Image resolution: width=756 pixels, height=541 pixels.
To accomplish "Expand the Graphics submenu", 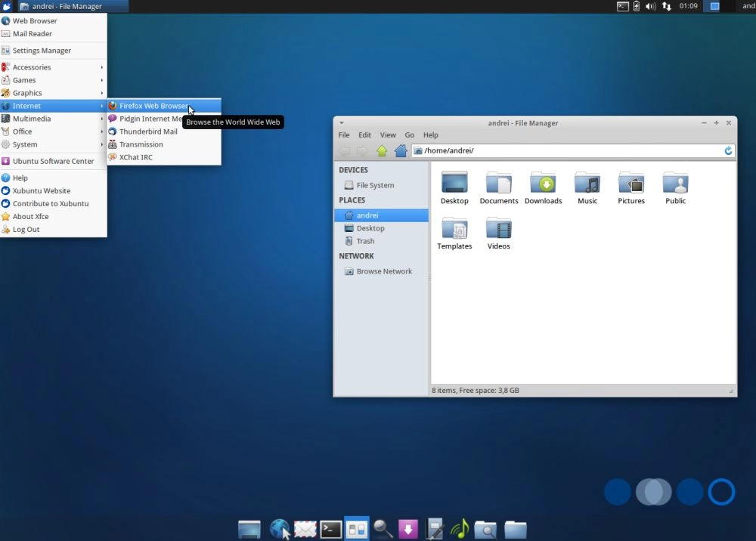I will point(53,93).
